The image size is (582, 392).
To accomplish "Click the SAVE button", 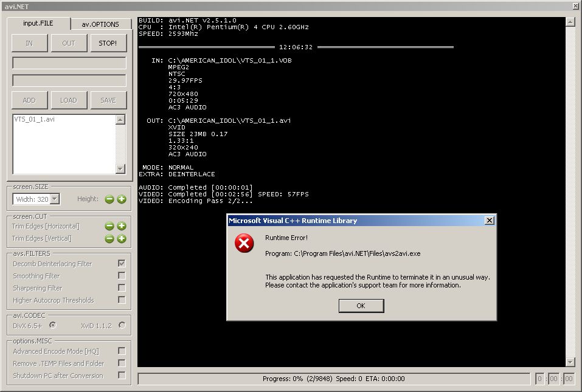I will point(108,100).
